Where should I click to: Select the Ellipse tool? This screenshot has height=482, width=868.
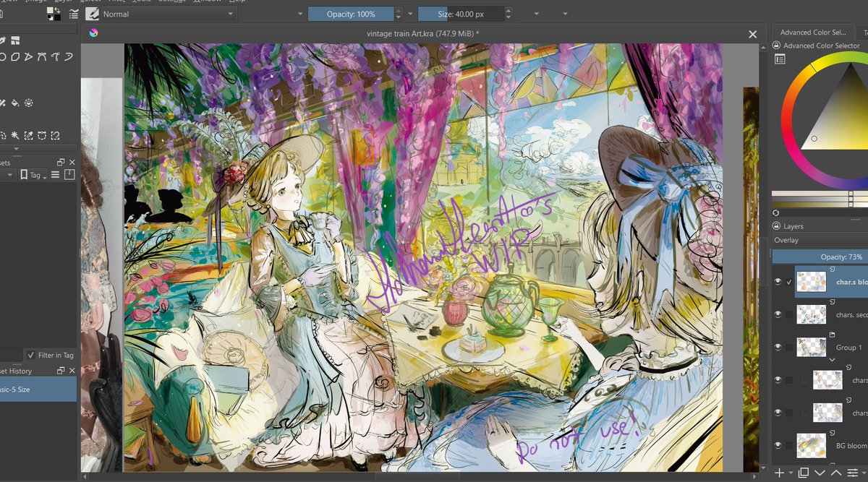tap(3, 56)
